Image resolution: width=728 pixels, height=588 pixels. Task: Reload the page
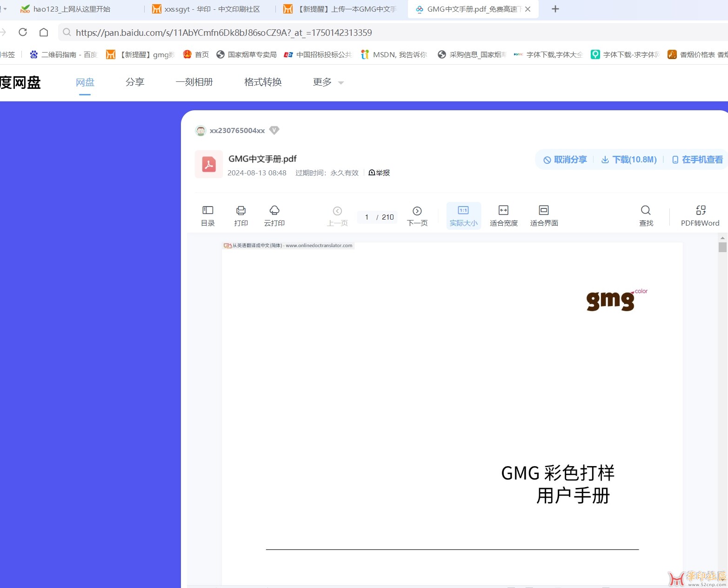(x=23, y=32)
